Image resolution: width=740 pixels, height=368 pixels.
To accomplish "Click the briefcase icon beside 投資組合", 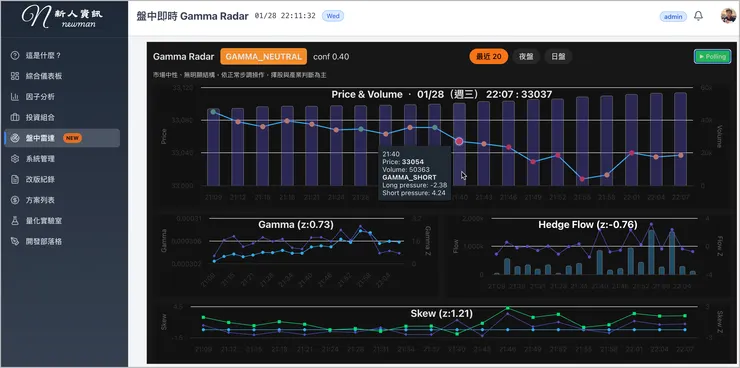I will 15,117.
